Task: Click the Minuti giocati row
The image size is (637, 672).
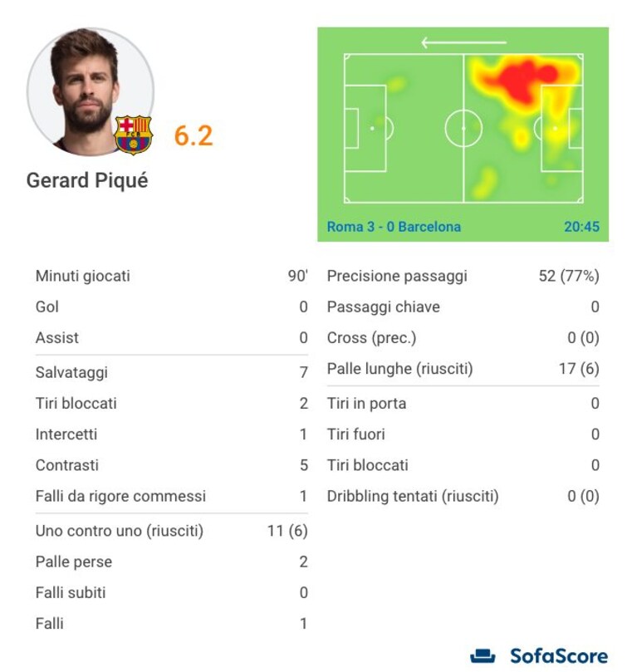Action: (172, 276)
